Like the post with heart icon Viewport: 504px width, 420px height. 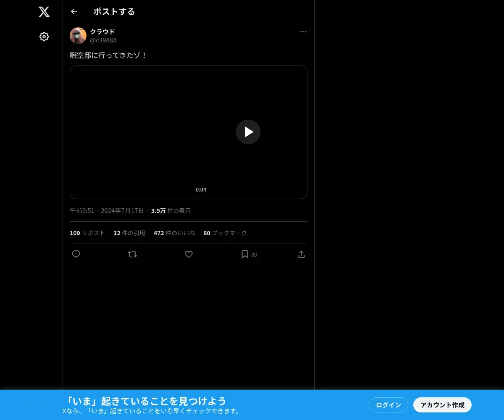coord(189,254)
